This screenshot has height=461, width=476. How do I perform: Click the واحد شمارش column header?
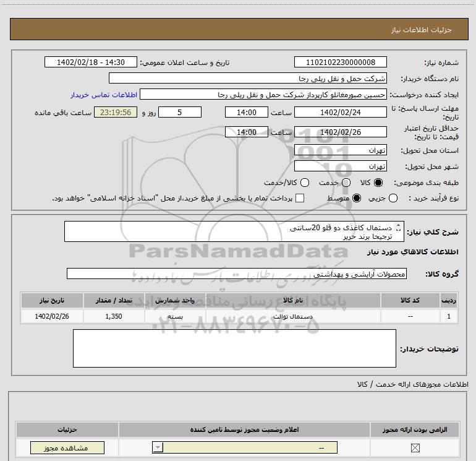pyautogui.click(x=175, y=300)
